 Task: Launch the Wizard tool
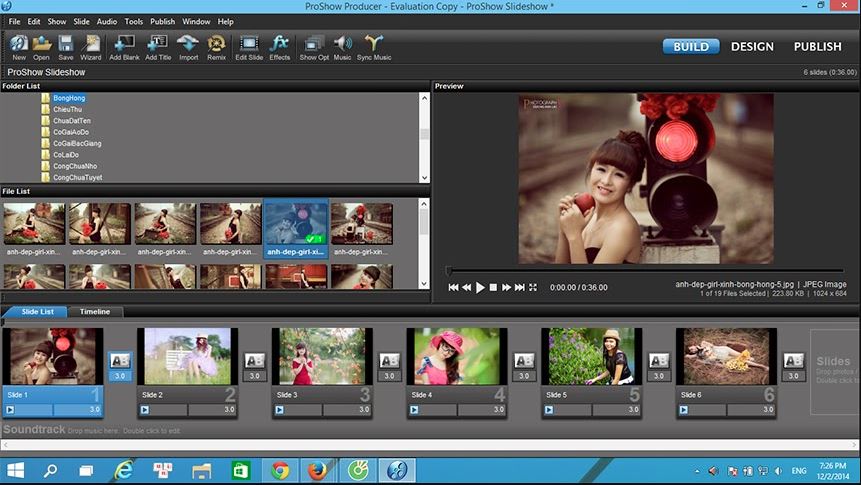(x=91, y=47)
